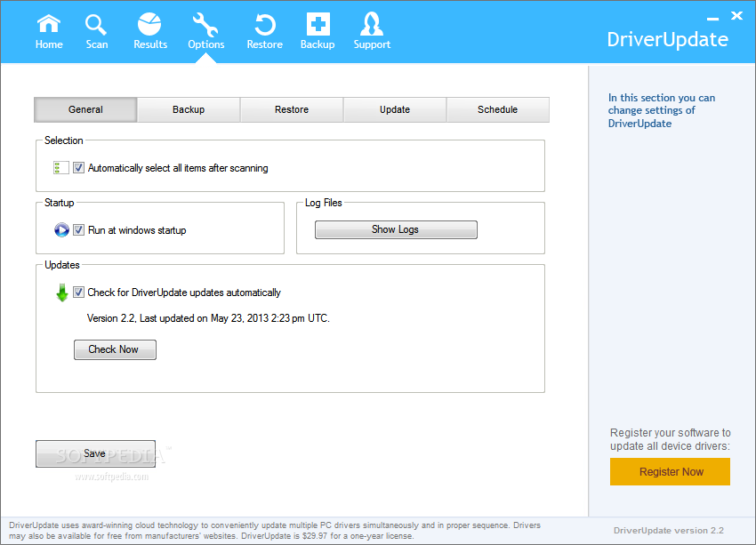Save the options settings
Viewport: 756px width, 545px height.
click(95, 453)
